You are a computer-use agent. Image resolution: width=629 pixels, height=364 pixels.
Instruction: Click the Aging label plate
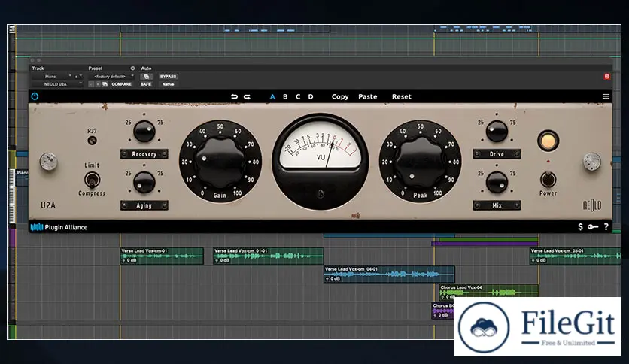pos(144,205)
